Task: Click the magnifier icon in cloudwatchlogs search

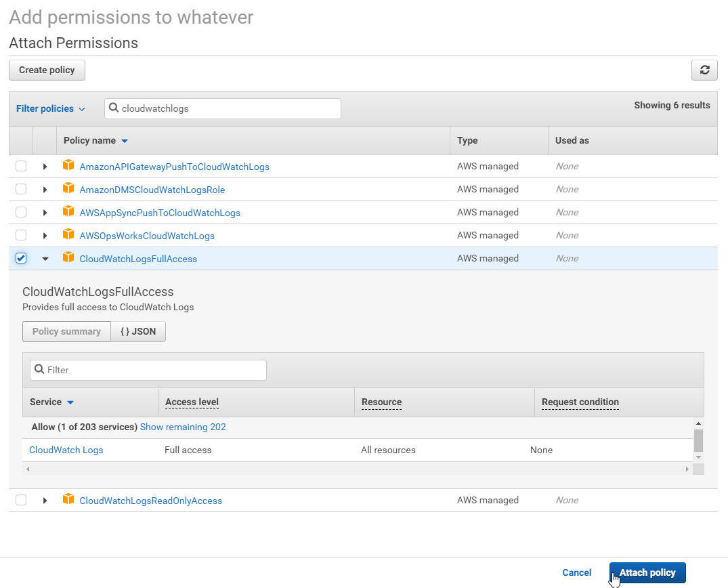Action: [114, 108]
